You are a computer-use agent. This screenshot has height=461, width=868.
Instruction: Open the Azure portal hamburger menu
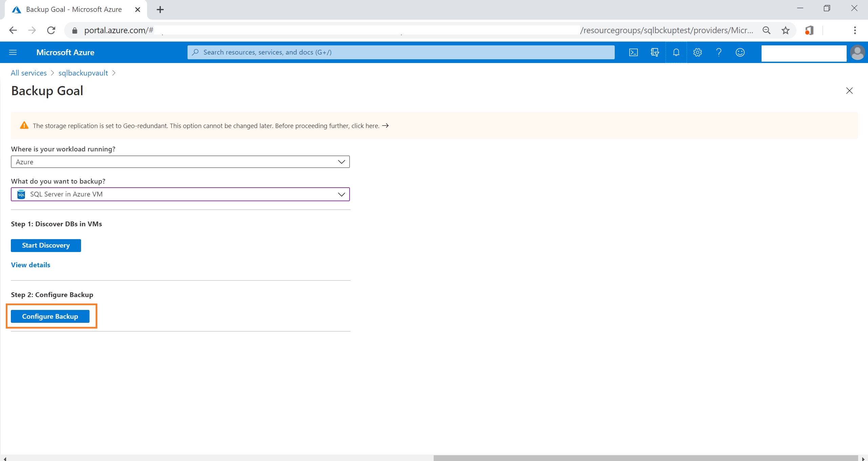point(13,52)
